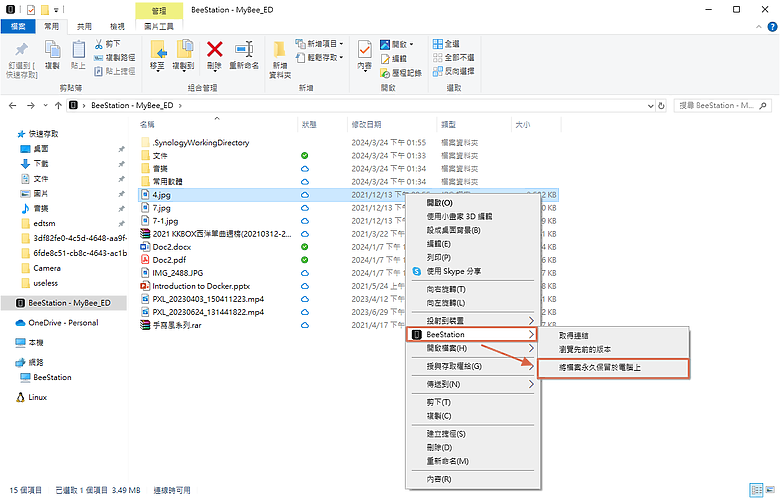The image size is (780, 498).
Task: Open the File tab
Action: click(x=18, y=26)
